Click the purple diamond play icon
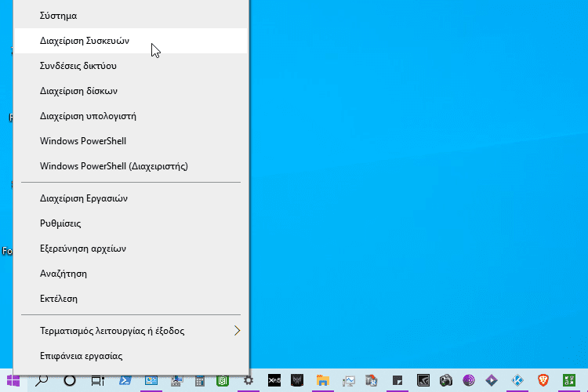Image resolution: width=588 pixels, height=392 pixels. 492,381
